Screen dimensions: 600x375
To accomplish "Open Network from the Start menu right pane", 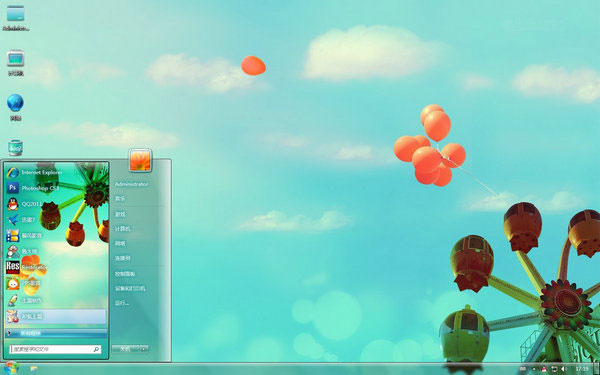I will point(120,243).
